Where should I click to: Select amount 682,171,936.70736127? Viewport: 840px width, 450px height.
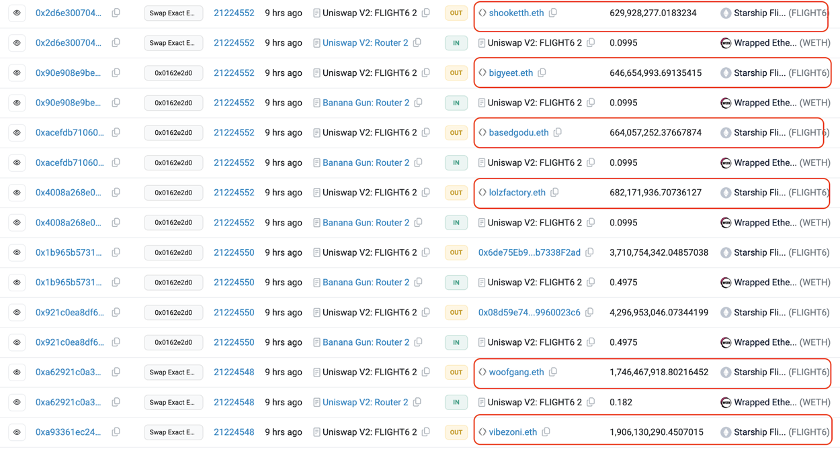click(655, 192)
